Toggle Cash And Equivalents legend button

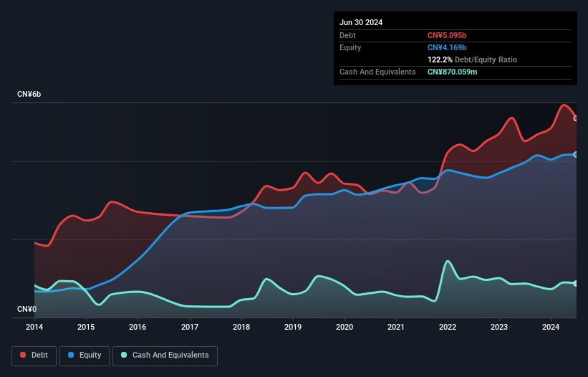(x=165, y=355)
